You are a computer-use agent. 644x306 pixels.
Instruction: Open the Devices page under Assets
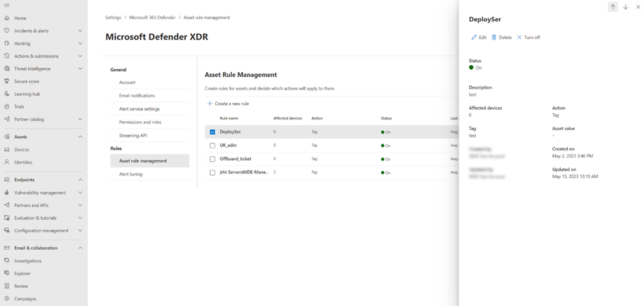point(22,150)
